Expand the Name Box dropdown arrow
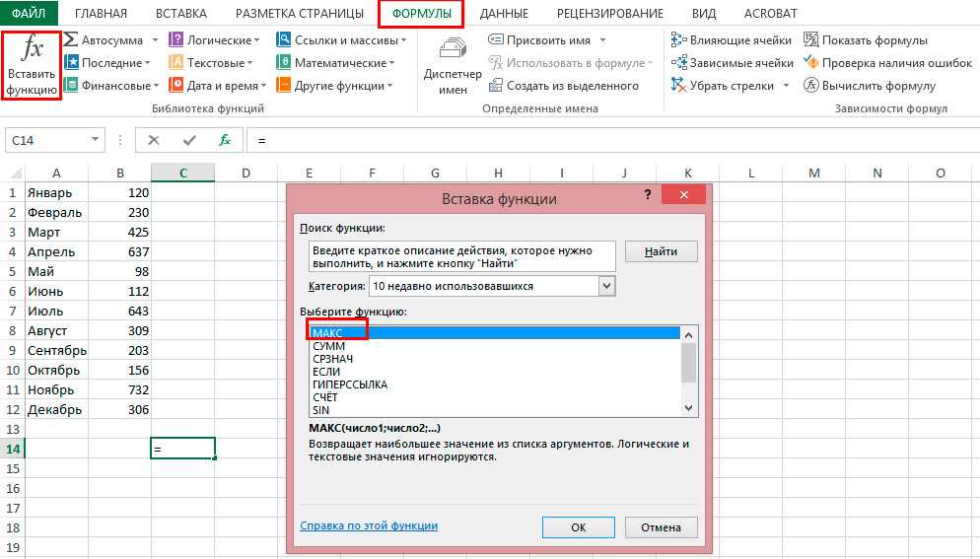The height and width of the screenshot is (559, 980). [x=95, y=141]
